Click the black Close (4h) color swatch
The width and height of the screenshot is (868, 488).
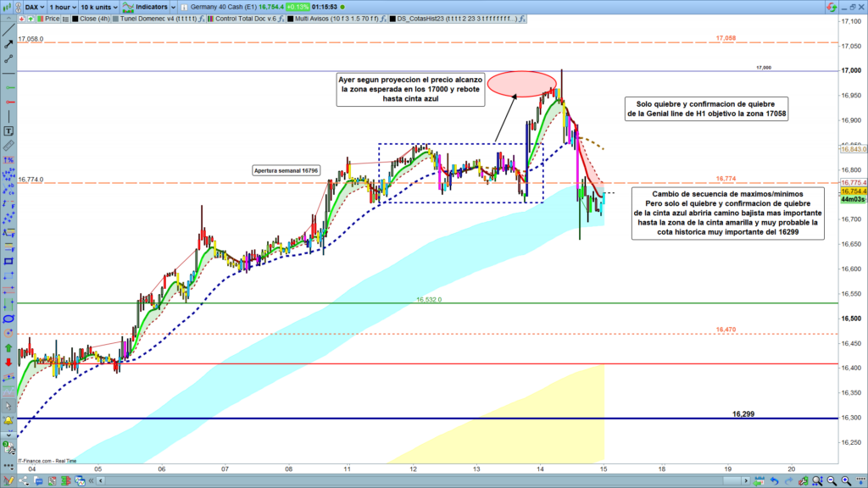(73, 17)
